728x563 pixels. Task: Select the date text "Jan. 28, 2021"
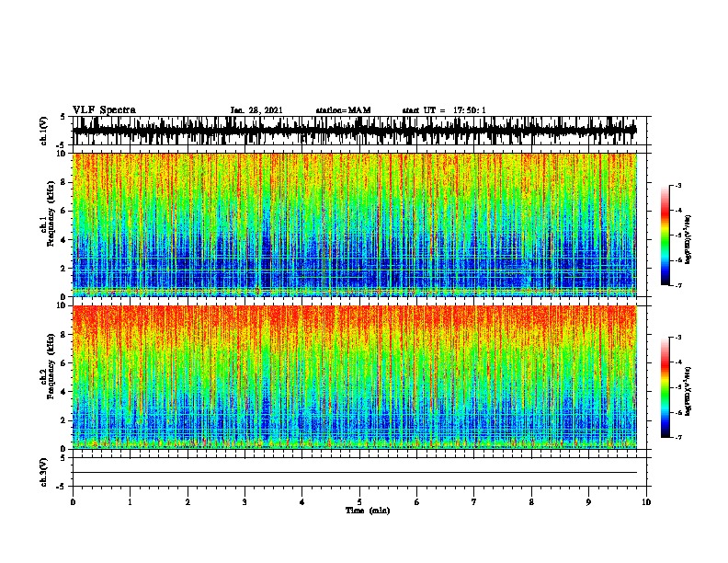tap(256, 110)
